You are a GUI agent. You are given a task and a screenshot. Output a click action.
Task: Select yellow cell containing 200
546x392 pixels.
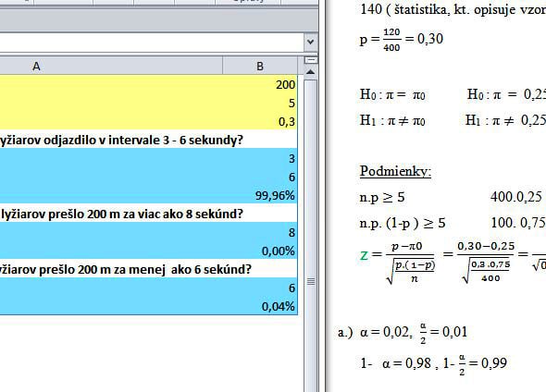(x=260, y=84)
